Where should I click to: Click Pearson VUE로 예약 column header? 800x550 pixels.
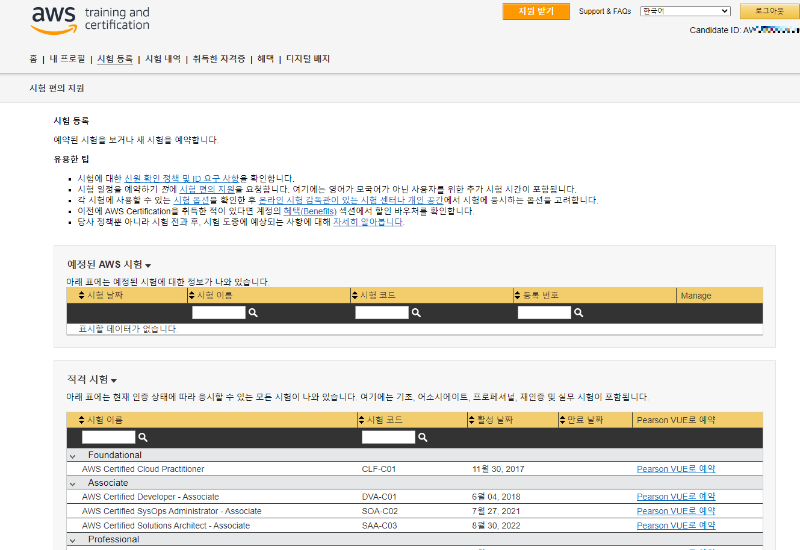(676, 420)
